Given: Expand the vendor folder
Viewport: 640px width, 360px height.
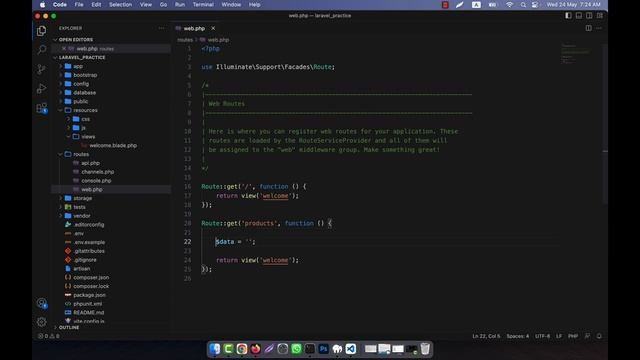Looking at the screenshot, I should click(82, 216).
